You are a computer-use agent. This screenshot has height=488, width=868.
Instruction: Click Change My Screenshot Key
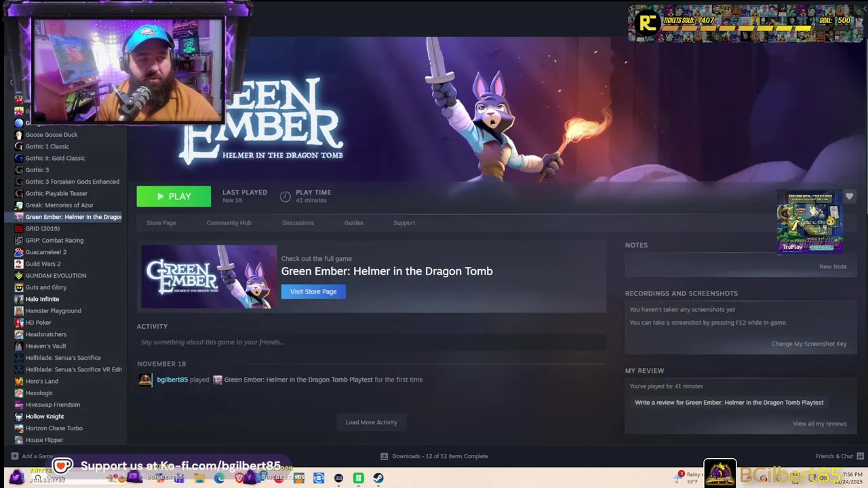(809, 344)
